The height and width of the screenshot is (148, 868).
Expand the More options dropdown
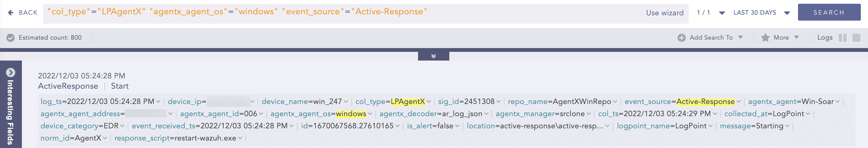[x=796, y=37]
